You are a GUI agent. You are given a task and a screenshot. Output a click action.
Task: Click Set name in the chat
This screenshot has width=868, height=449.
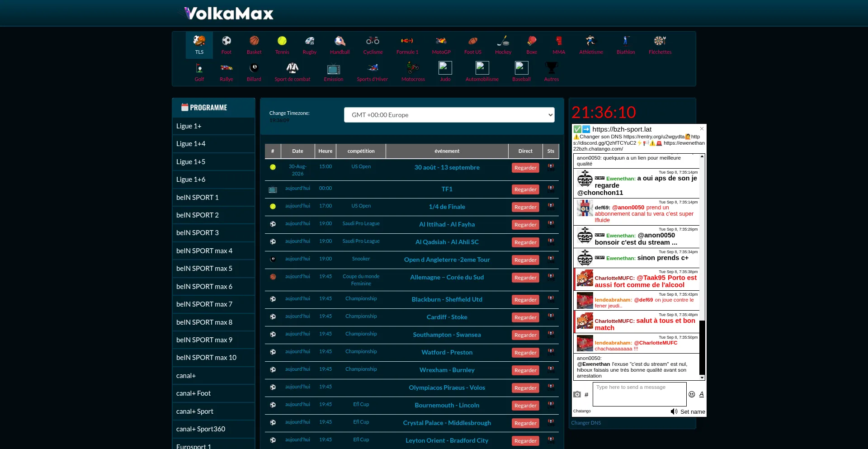[693, 412]
